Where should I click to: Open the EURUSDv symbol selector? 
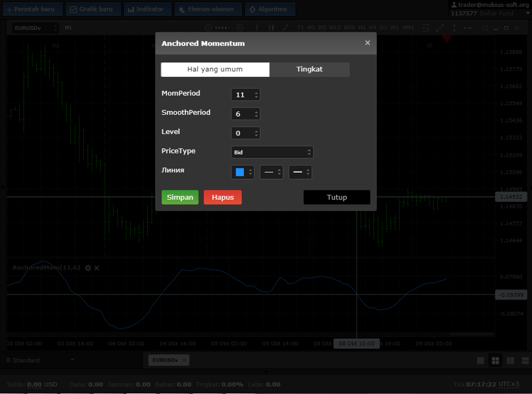tap(36, 28)
